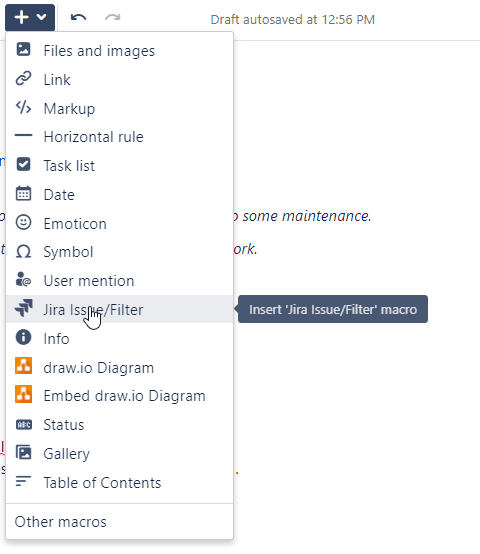The height and width of the screenshot is (554, 480).
Task: Collapse the plus Insert more content dropdown
Action: tap(30, 17)
